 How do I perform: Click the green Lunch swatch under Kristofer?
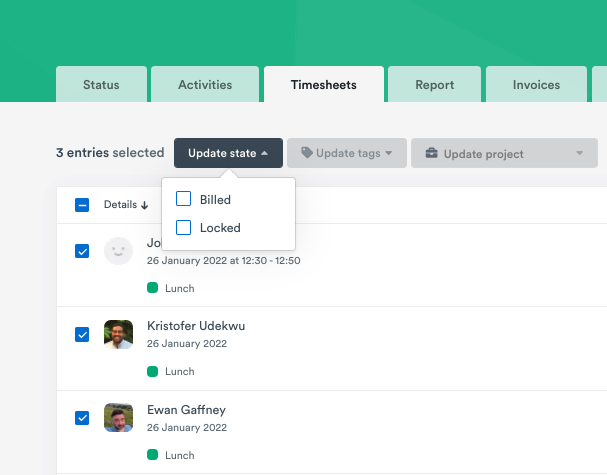coord(153,371)
